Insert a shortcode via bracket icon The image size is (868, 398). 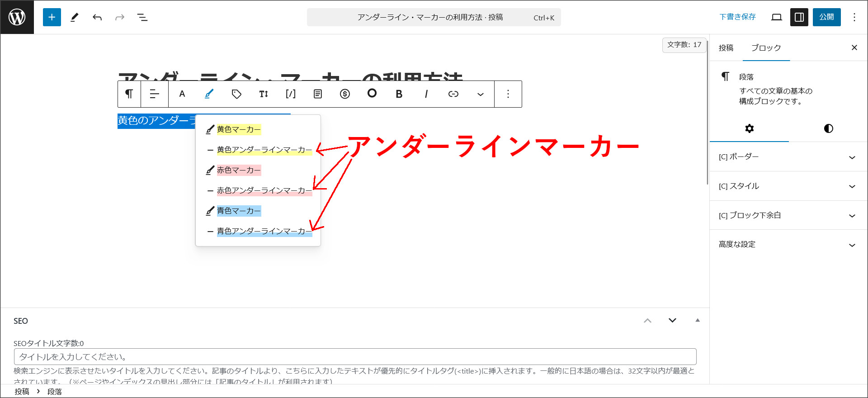pyautogui.click(x=291, y=94)
